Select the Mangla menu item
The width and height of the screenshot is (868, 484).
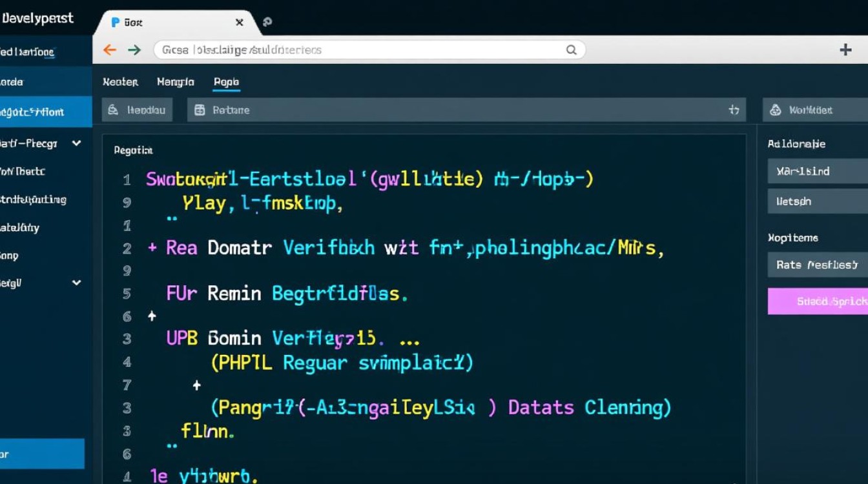coord(175,82)
